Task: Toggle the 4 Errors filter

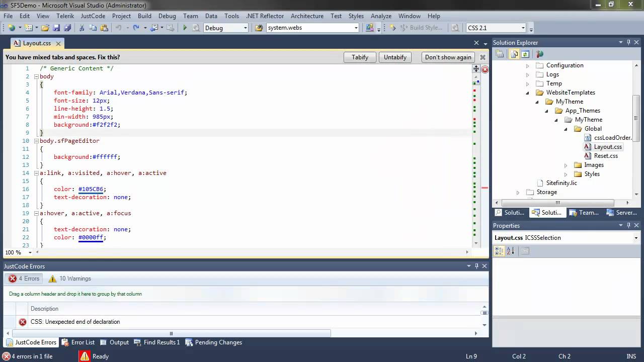Action: point(24,279)
